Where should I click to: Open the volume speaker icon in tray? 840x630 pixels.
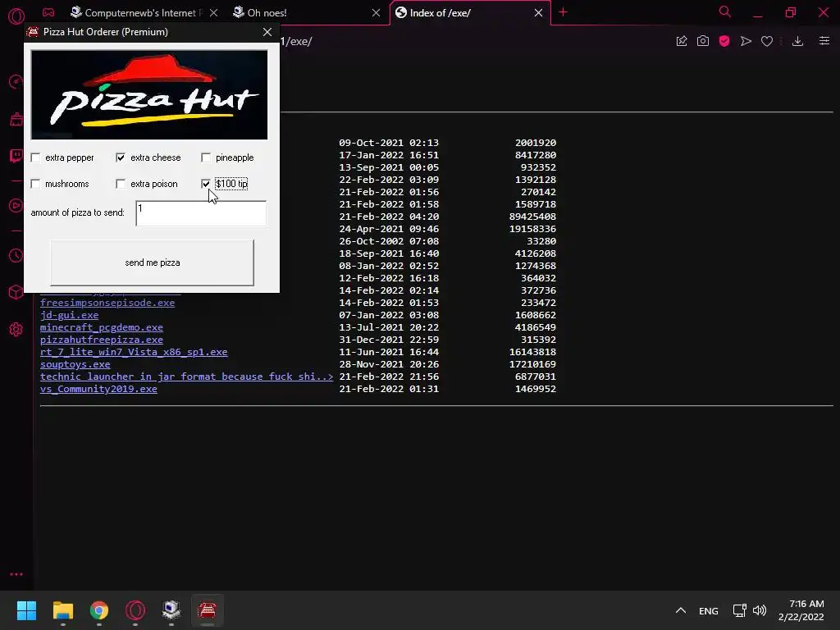[x=759, y=610]
